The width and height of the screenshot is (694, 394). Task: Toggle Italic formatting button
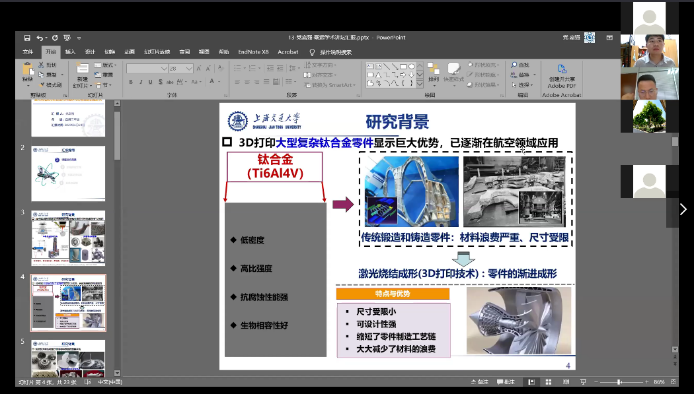pos(141,82)
